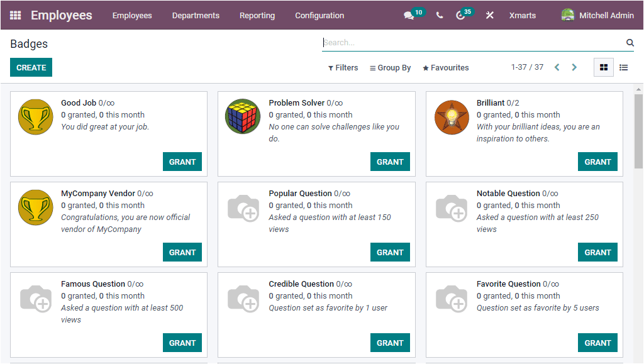Image resolution: width=644 pixels, height=364 pixels.
Task: Switch to list view
Action: [x=623, y=67]
